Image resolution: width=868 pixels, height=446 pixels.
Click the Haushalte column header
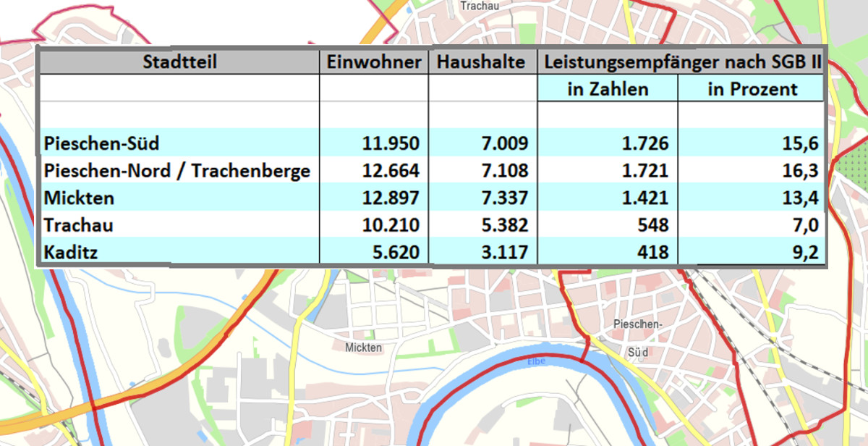(x=482, y=62)
